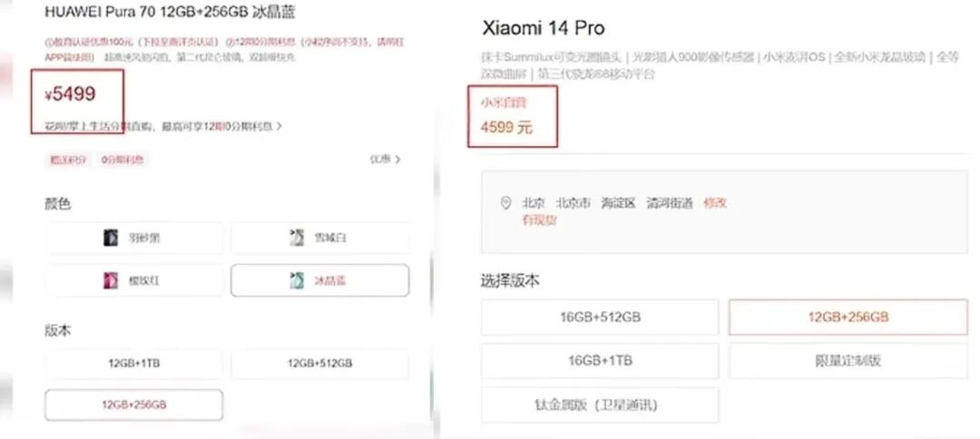Screen dimensions: 980x439
Task: Choose the 雪域白 white phone color
Action: 320,238
